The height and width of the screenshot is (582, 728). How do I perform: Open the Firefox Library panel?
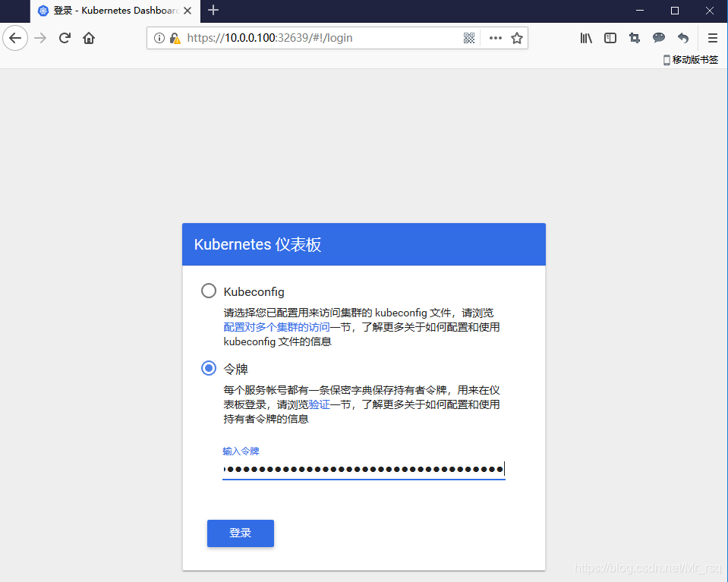tap(585, 38)
